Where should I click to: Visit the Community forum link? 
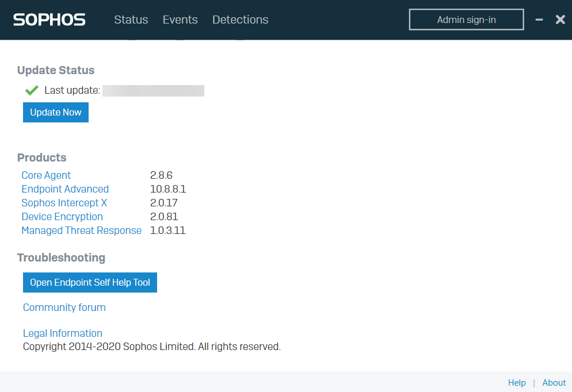(64, 308)
